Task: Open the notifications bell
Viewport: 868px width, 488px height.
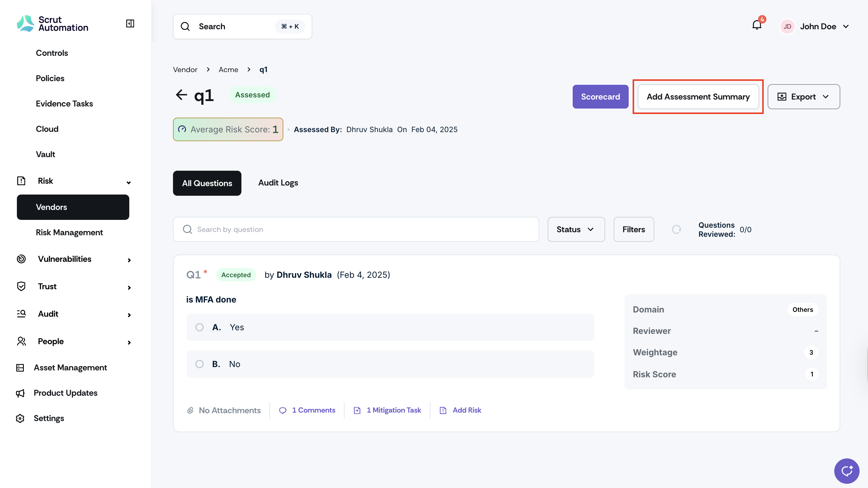Action: point(756,25)
